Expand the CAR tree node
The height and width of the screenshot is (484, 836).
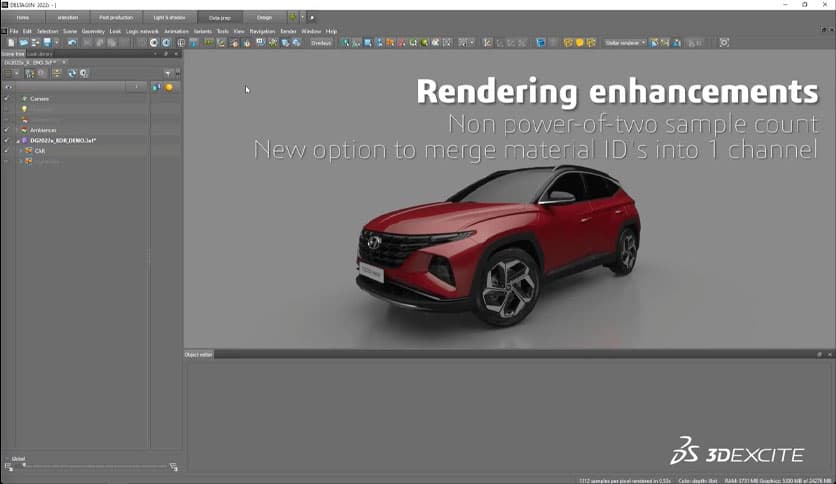21,151
